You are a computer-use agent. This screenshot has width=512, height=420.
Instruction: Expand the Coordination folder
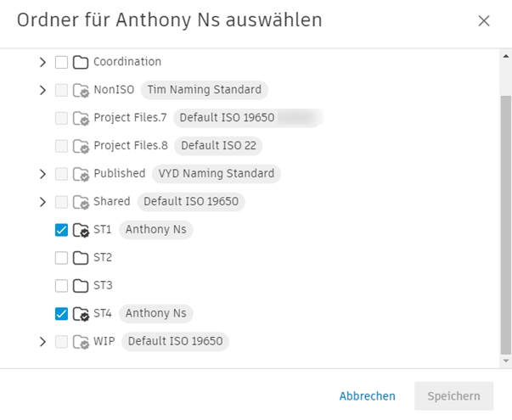(42, 62)
